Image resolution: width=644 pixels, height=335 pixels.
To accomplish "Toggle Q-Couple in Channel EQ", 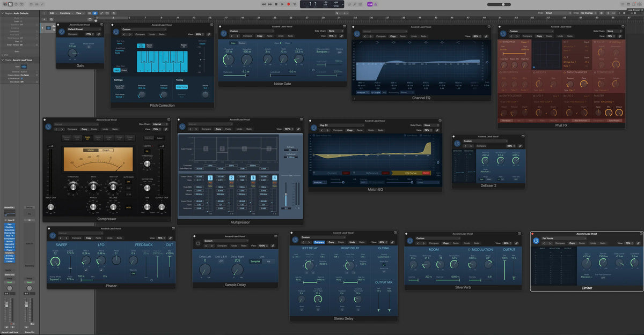I will click(x=375, y=92).
